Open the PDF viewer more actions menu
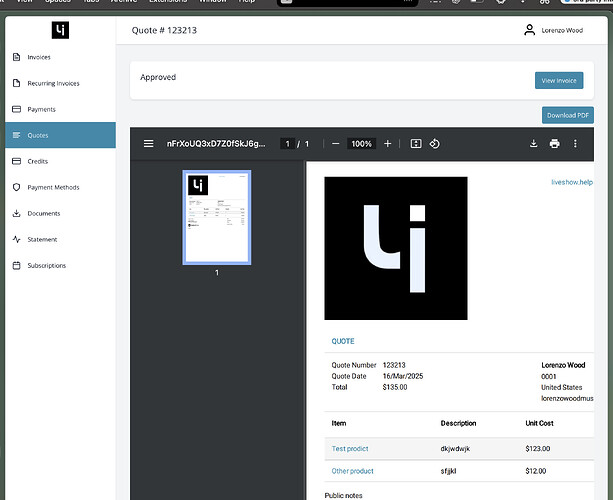 click(x=575, y=144)
